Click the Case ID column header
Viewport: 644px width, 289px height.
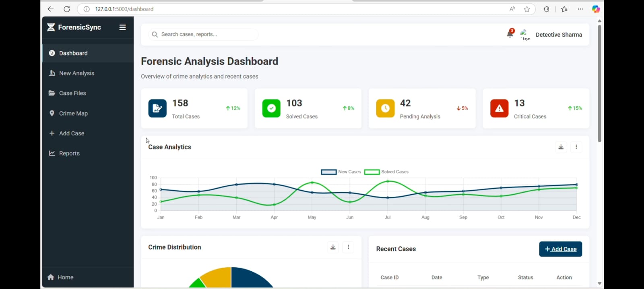point(390,278)
